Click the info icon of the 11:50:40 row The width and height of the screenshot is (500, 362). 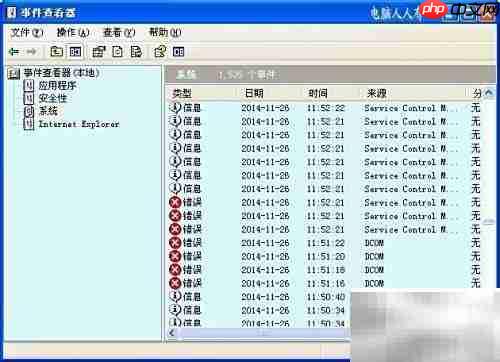[175, 297]
